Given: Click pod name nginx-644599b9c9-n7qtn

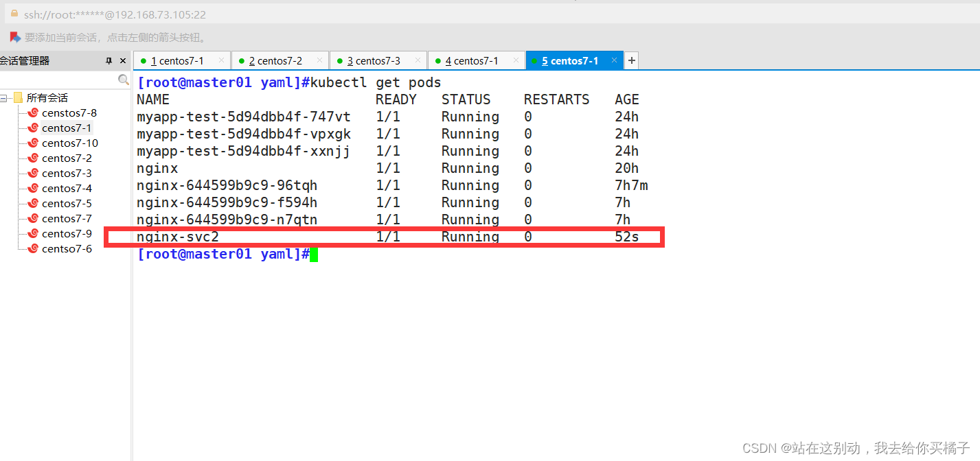Looking at the screenshot, I should coord(227,220).
